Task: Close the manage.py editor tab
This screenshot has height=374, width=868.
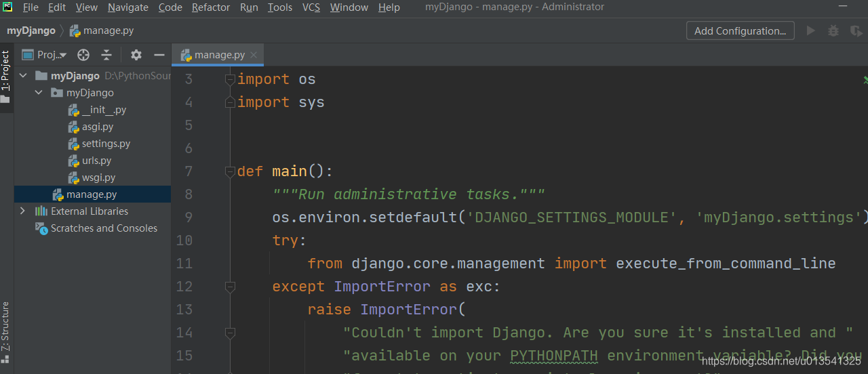Action: pos(254,55)
